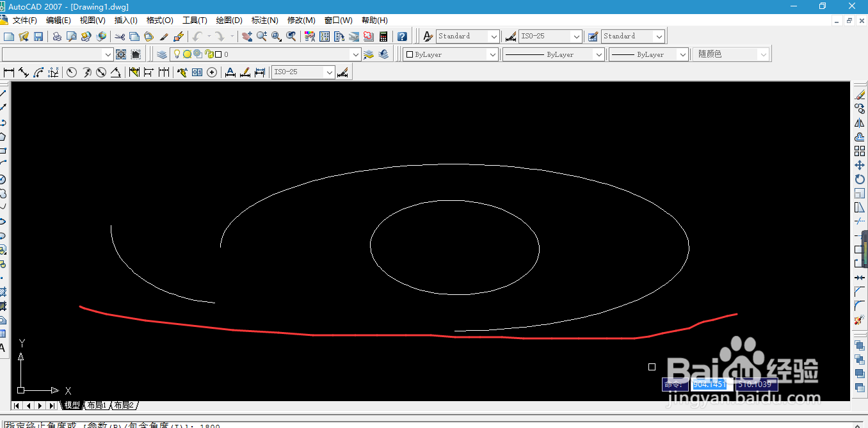Open the 修改(M) menu
868x428 pixels.
pos(301,20)
